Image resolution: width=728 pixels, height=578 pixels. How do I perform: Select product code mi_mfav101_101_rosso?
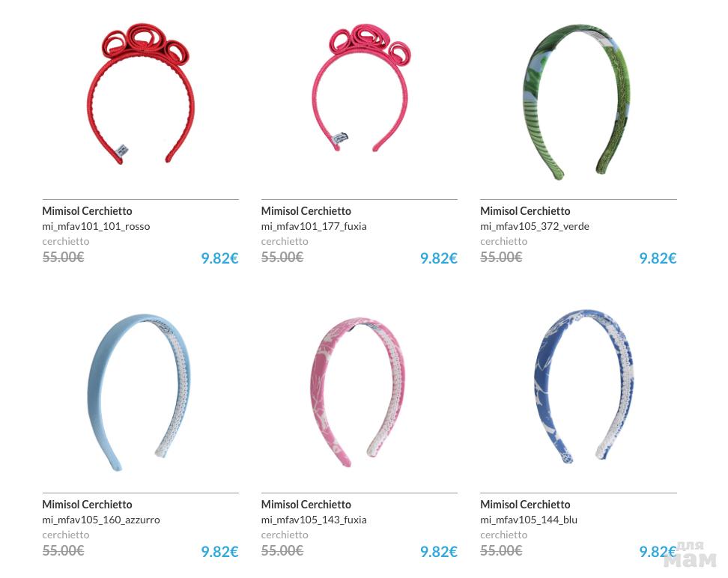click(96, 227)
